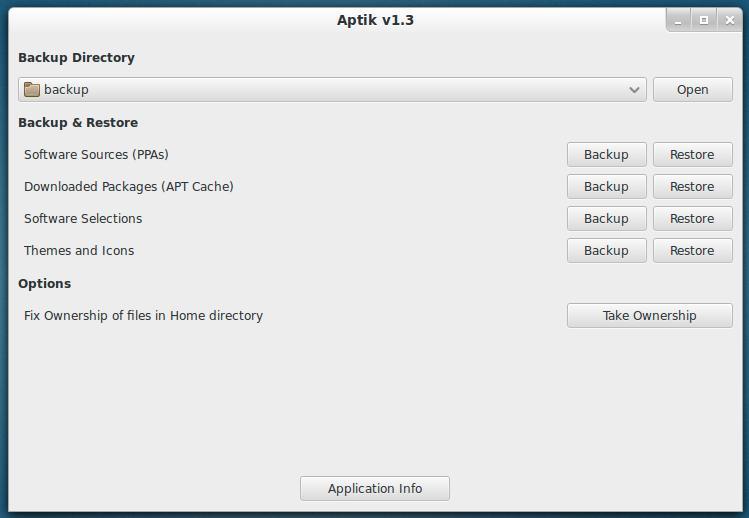Restore Themes and Icons
This screenshot has width=749, height=518.
pyautogui.click(x=692, y=251)
